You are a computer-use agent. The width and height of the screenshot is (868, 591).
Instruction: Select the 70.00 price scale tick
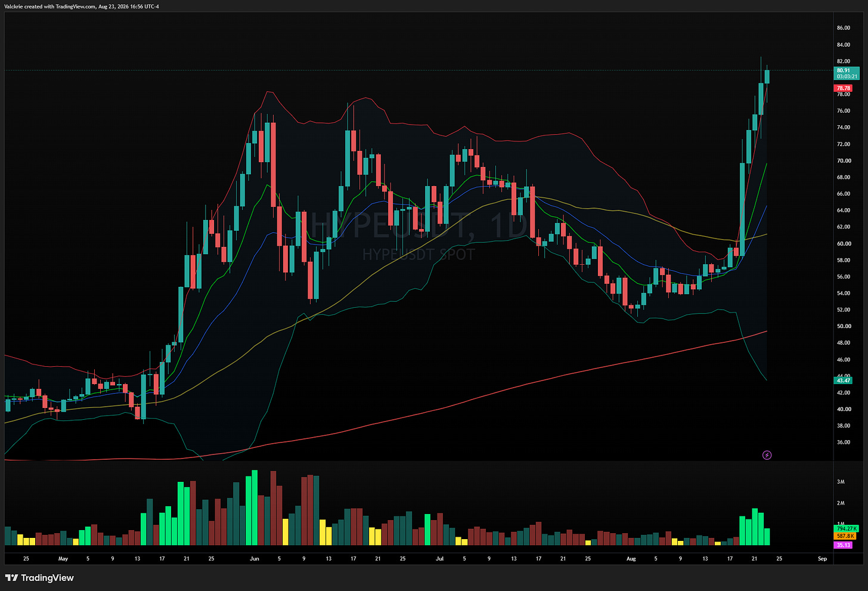point(844,161)
